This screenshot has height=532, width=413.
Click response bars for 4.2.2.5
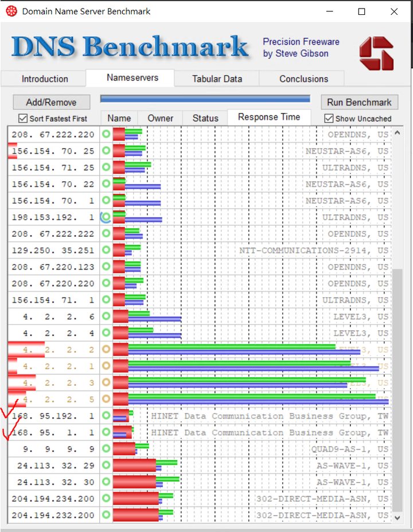tap(251, 399)
